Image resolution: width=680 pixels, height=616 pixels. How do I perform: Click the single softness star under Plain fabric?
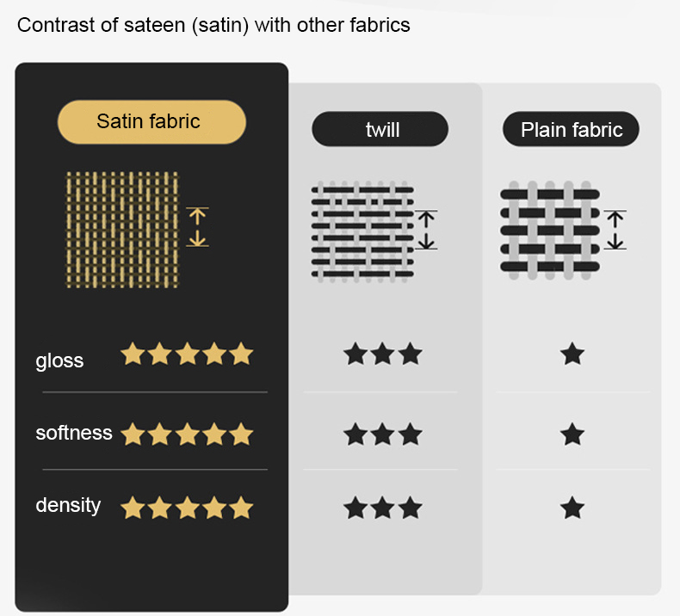[x=572, y=434]
